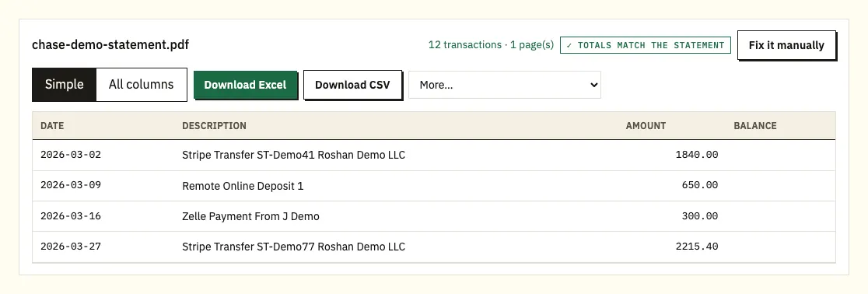
Task: Click the chase-demo-statement.pdf file name
Action: tap(110, 45)
